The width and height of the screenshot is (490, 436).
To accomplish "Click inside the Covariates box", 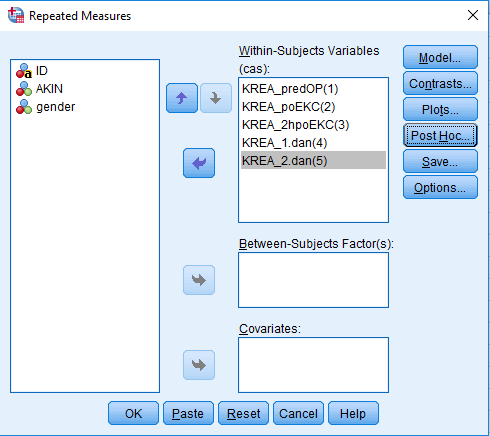I will [x=313, y=365].
